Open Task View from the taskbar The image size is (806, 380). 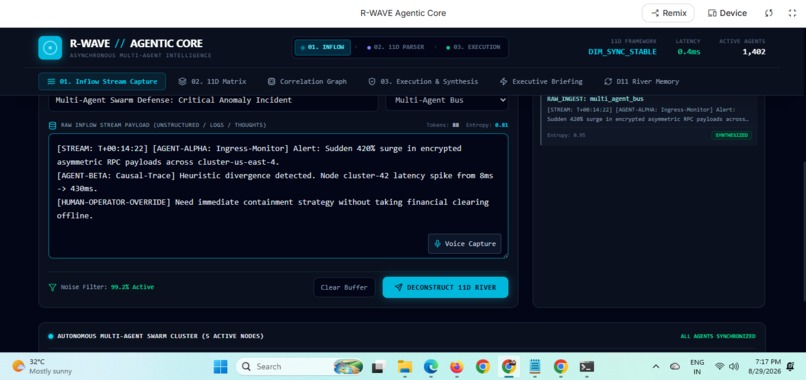(x=379, y=367)
